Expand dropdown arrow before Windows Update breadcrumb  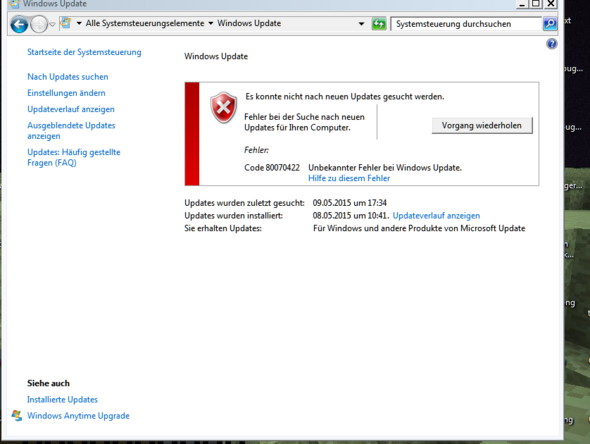pyautogui.click(x=211, y=23)
